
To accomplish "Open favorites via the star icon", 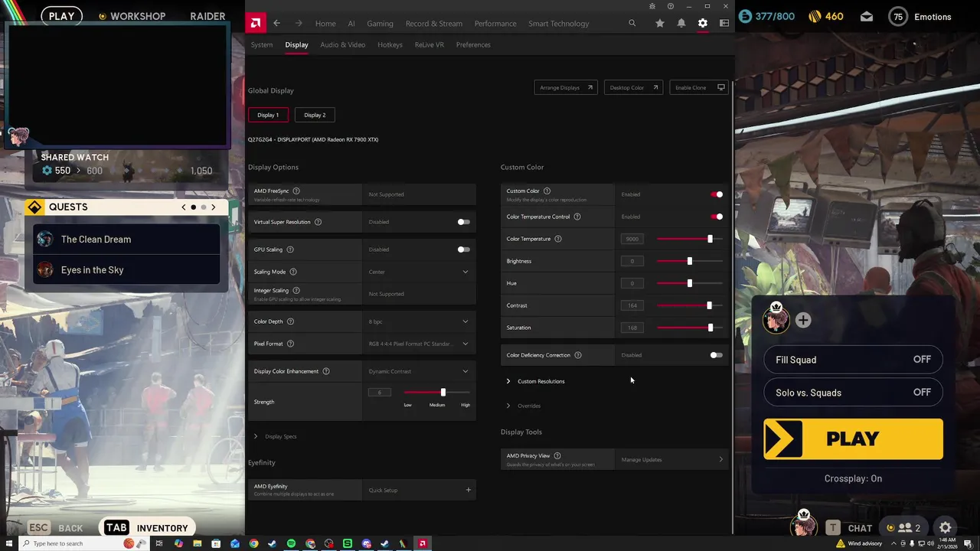I will [659, 24].
